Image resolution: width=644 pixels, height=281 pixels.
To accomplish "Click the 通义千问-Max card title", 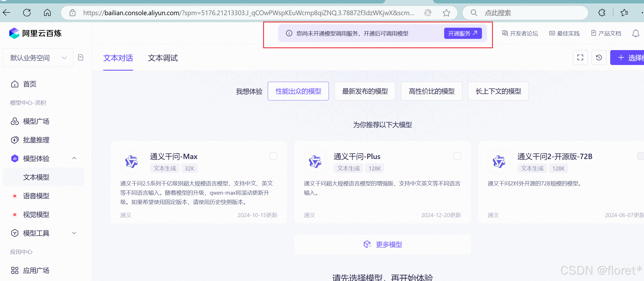I will click(174, 156).
